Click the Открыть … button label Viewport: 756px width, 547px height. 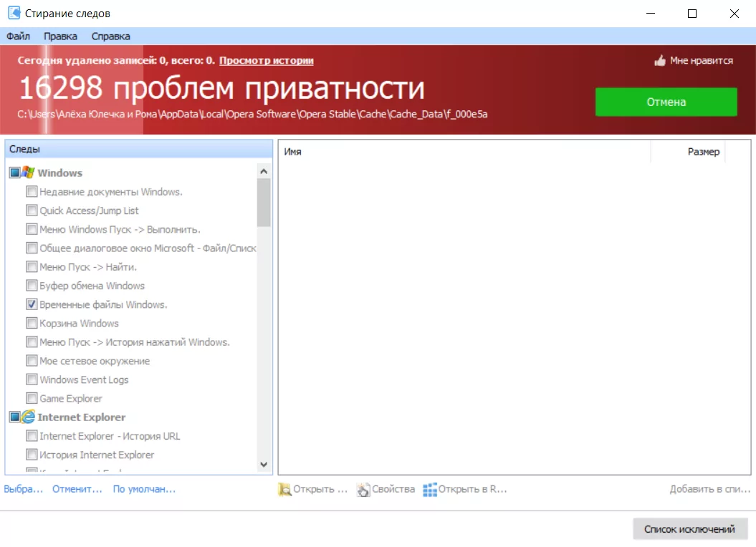coord(320,489)
